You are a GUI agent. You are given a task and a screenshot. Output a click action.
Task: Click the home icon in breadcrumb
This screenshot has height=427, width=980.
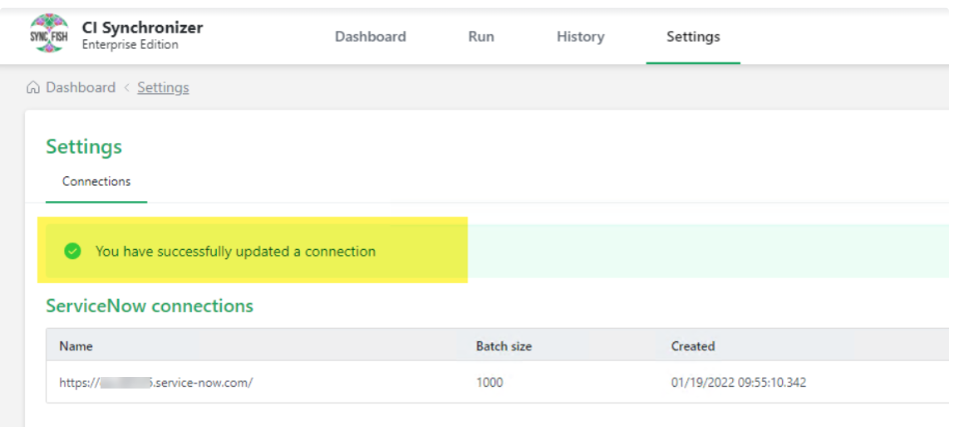(33, 88)
